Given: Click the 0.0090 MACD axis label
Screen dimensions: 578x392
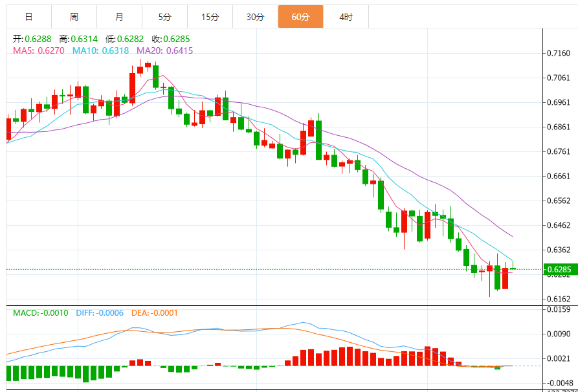Looking at the screenshot, I should 559,334.
